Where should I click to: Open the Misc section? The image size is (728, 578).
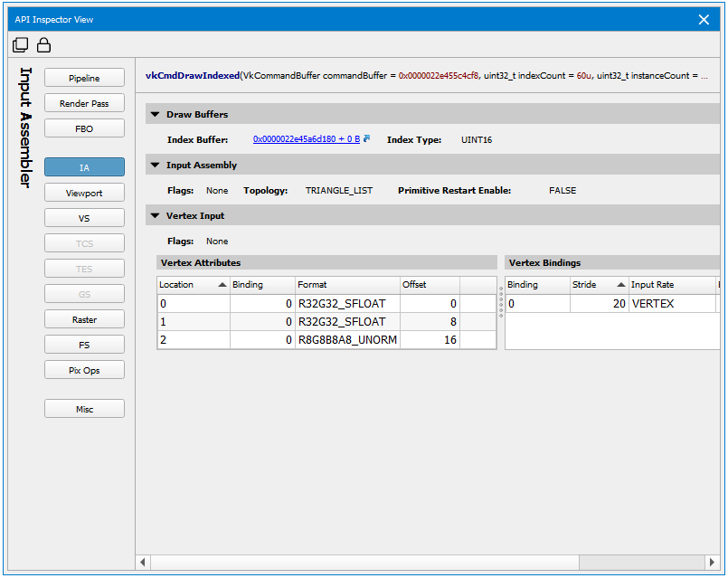pos(84,410)
